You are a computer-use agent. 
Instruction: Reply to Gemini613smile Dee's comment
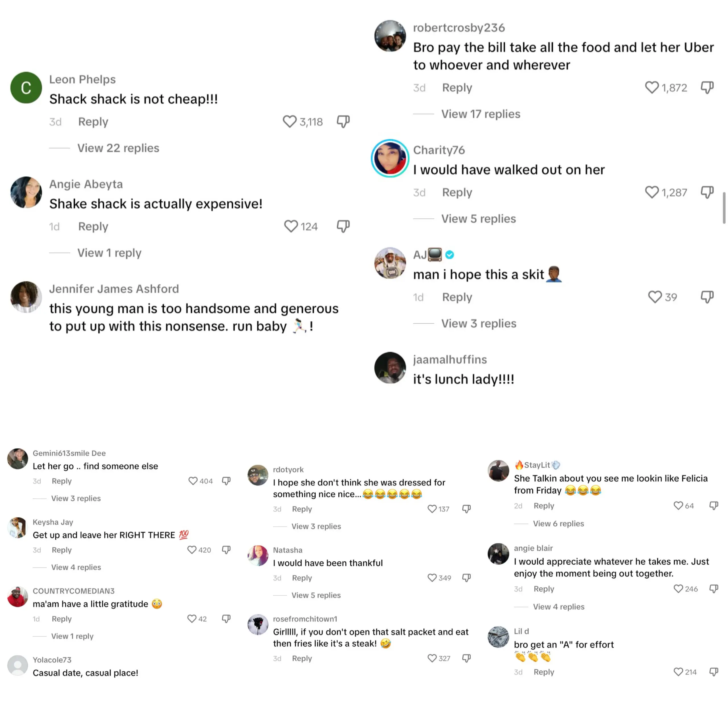[61, 481]
